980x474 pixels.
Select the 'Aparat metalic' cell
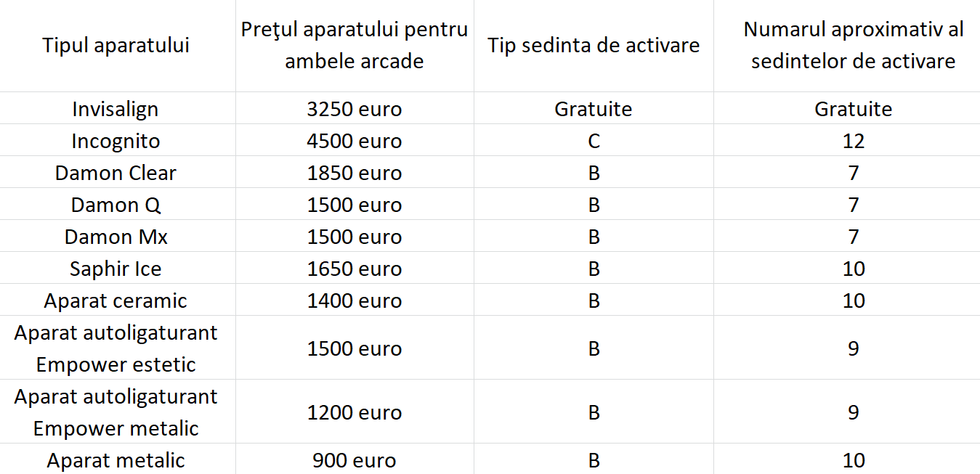pos(116,460)
